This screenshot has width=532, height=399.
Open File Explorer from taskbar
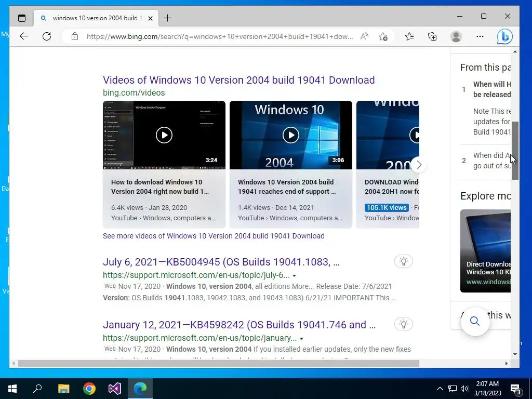[x=63, y=389]
